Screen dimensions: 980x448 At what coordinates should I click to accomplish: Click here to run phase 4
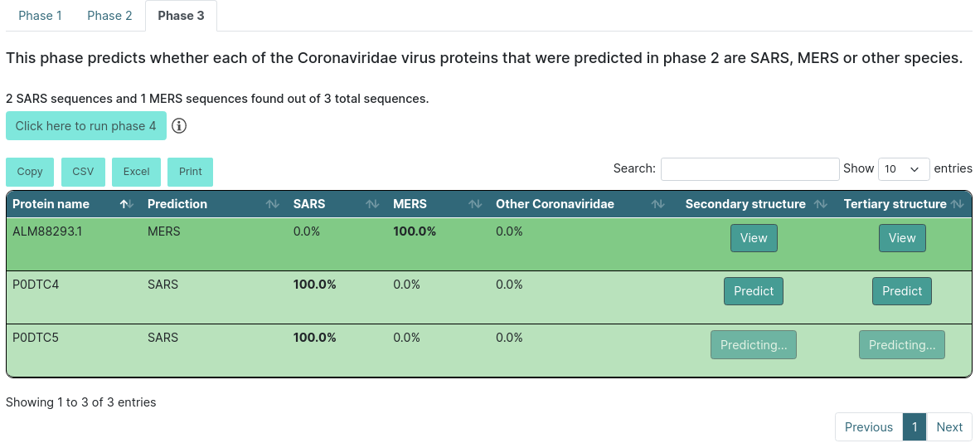(86, 126)
